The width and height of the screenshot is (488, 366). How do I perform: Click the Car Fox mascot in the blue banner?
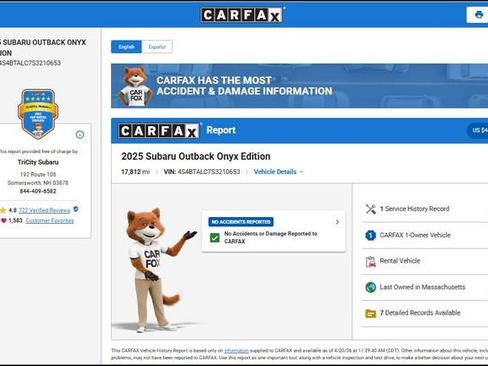(135, 86)
